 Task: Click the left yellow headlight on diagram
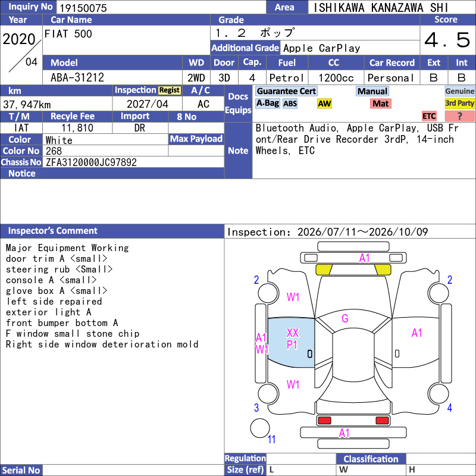(x=324, y=270)
